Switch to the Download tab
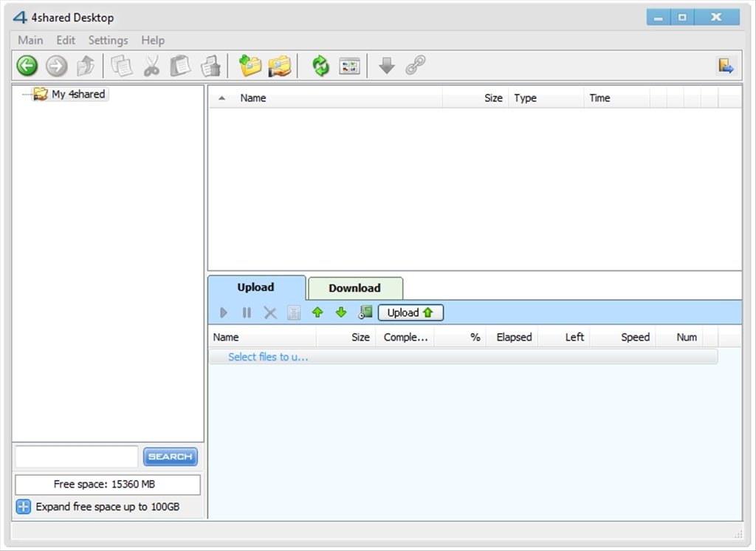This screenshot has width=756, height=551. click(x=355, y=288)
